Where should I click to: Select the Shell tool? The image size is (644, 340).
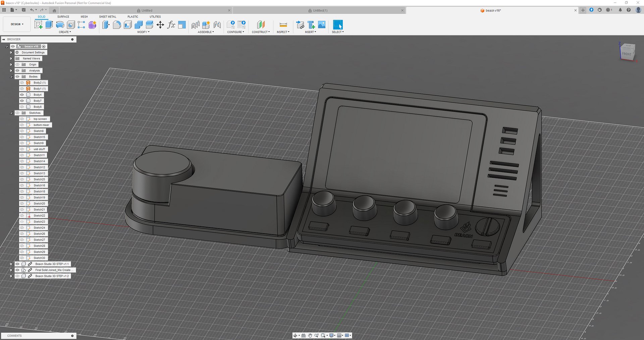pos(128,25)
